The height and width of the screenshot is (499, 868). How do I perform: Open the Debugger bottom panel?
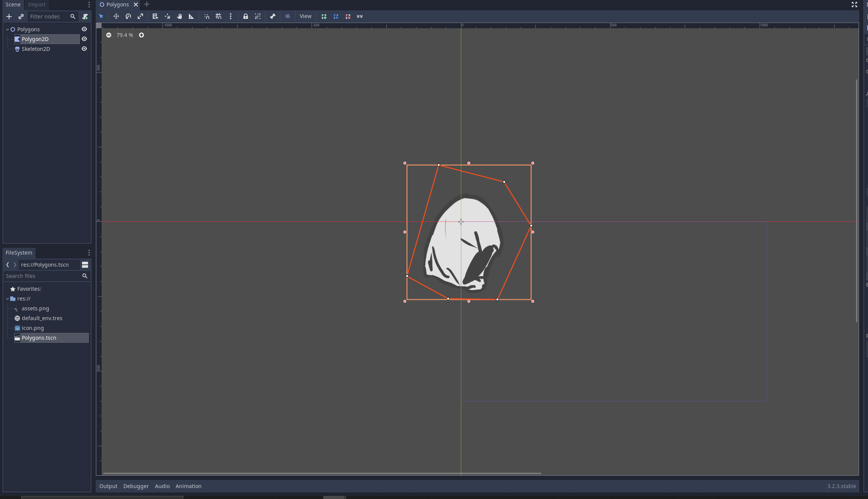136,486
